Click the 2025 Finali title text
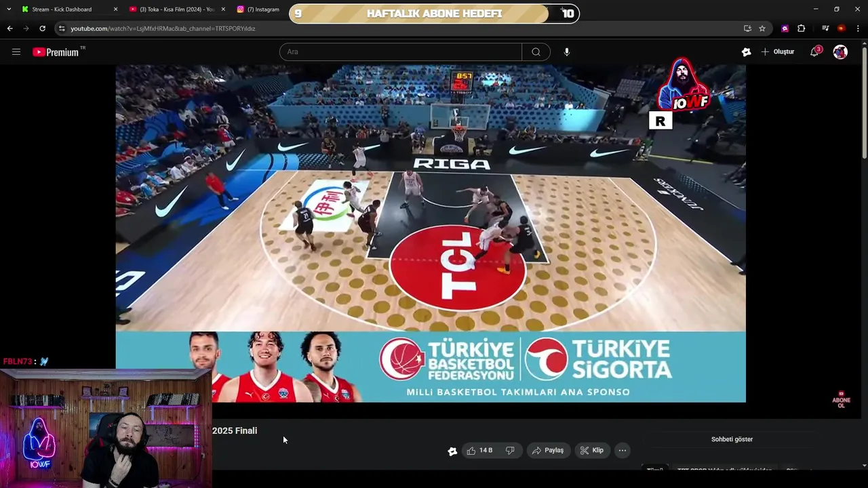Screen dimensions: 868x488 click(x=235, y=431)
